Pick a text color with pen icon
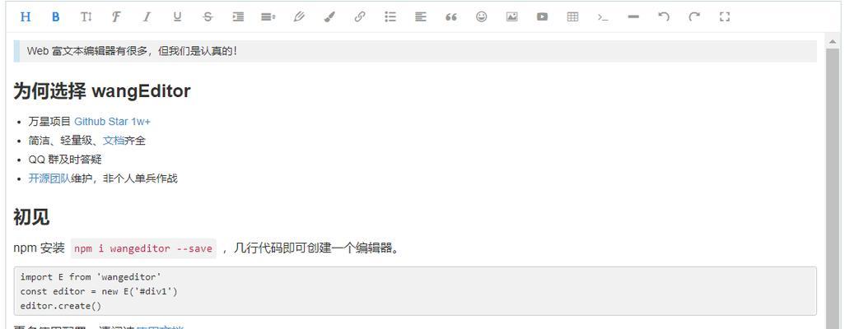Viewport: 868px width, 329px height. [299, 16]
